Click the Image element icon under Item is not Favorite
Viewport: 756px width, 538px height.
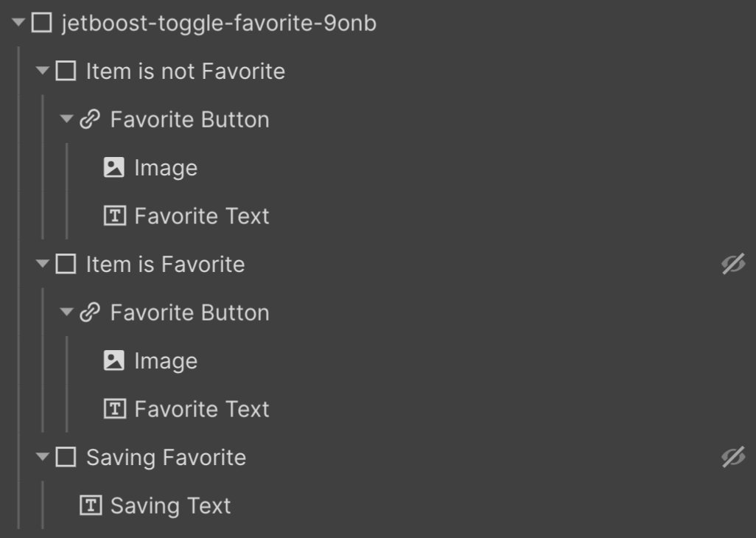click(x=115, y=167)
